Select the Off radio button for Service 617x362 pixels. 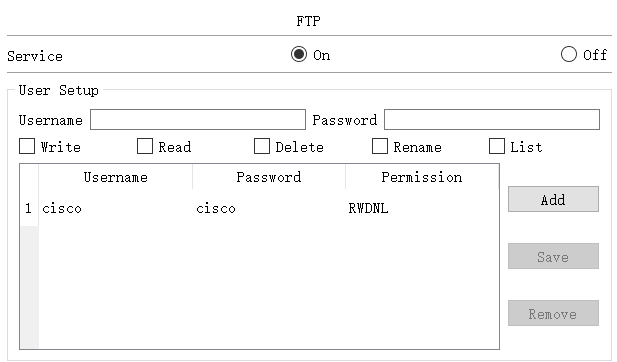point(569,54)
